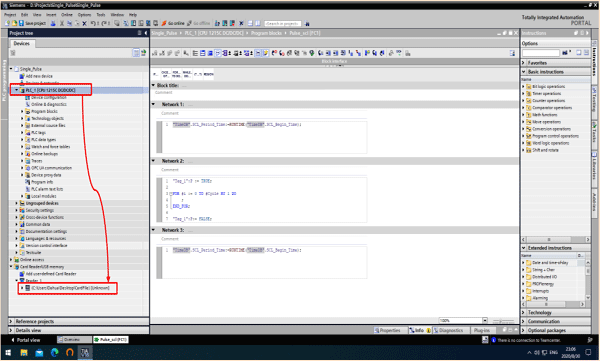Expand the Reference projects pane
This screenshot has width=600, height=361.
(x=11, y=321)
